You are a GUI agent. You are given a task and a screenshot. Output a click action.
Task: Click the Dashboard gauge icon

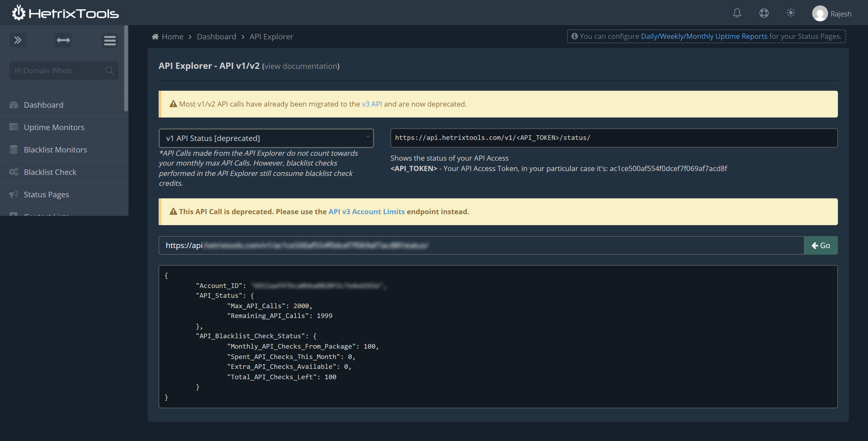[13, 105]
